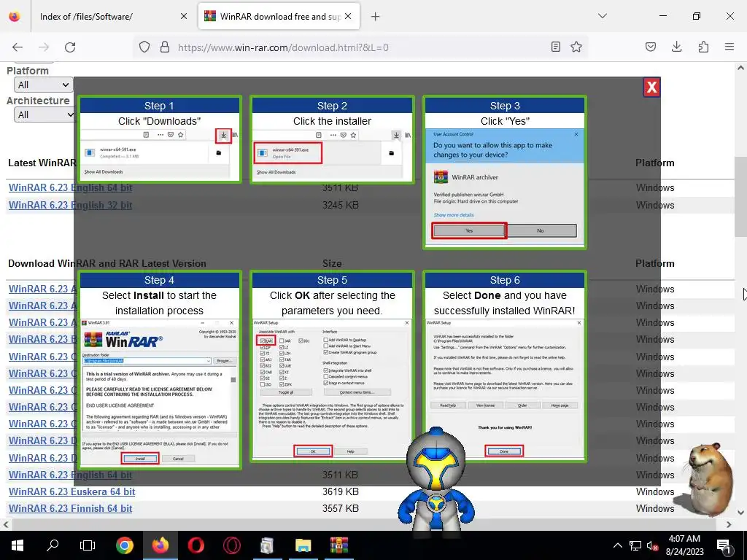
Task: Open the Firefox application menu
Action: (x=729, y=47)
